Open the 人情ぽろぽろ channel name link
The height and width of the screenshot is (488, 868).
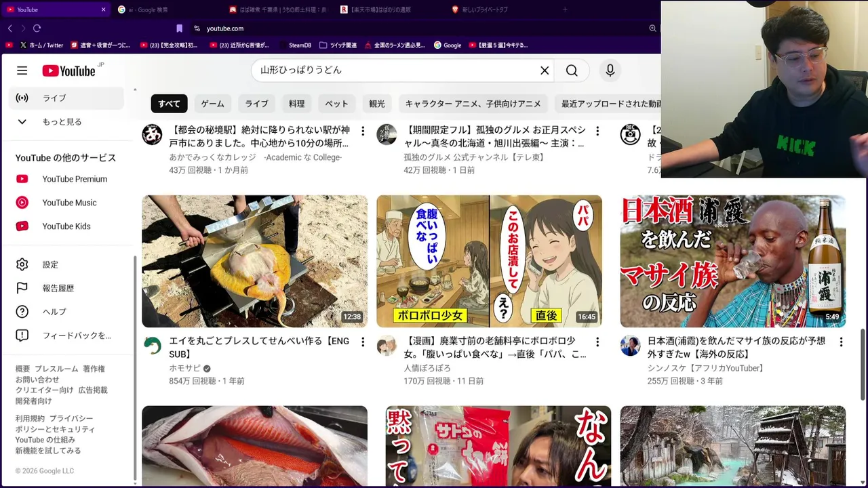(x=427, y=368)
